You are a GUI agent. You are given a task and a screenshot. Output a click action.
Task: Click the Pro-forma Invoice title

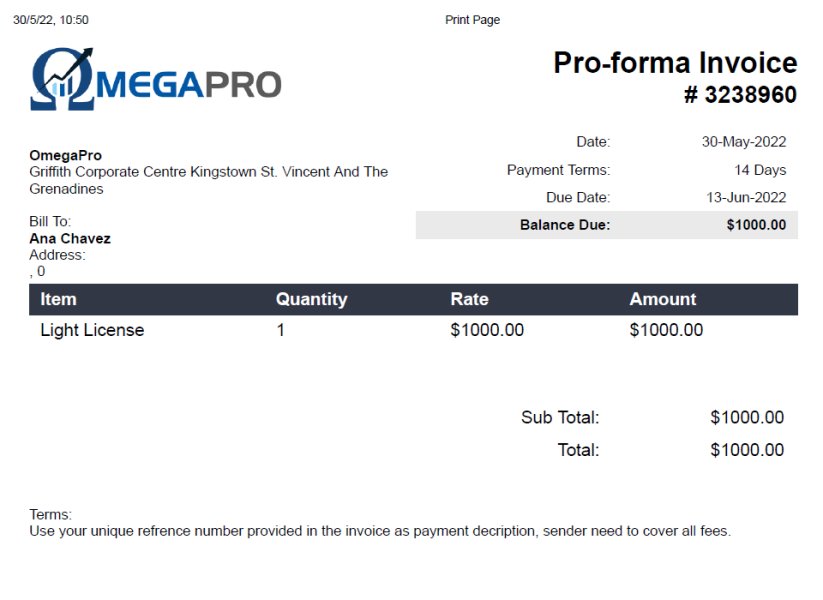[675, 63]
